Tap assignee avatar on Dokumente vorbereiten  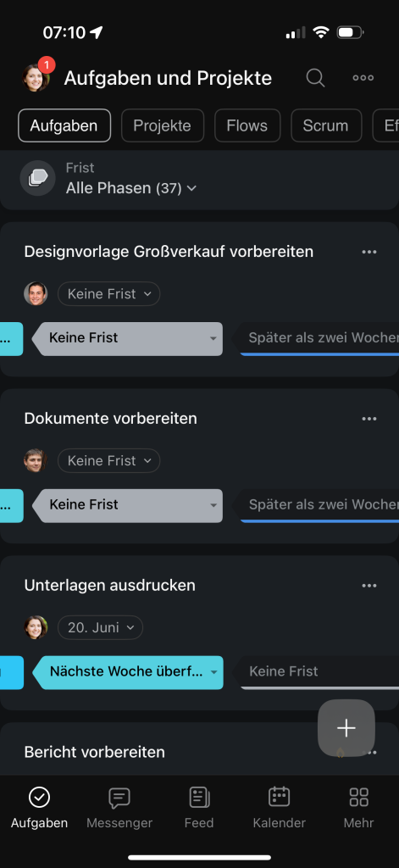[36, 460]
